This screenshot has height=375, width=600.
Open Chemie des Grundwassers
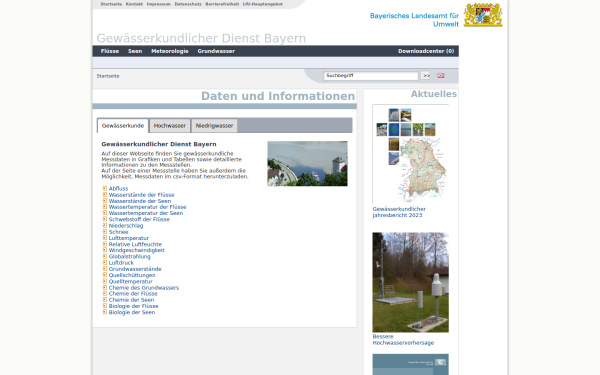tap(143, 287)
